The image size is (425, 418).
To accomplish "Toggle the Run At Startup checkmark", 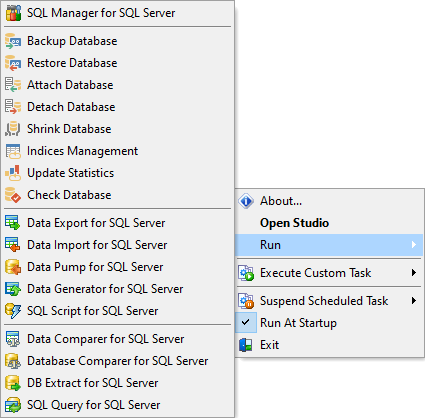I will (x=246, y=322).
